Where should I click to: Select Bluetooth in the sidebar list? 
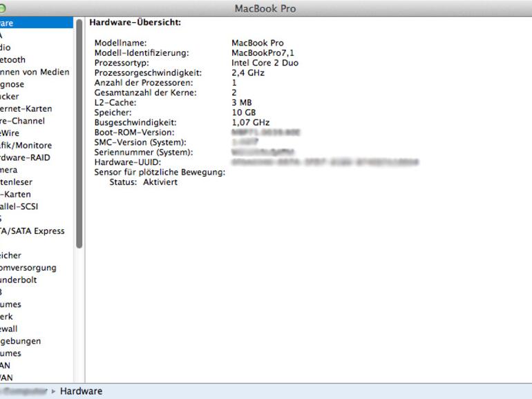coord(12,59)
